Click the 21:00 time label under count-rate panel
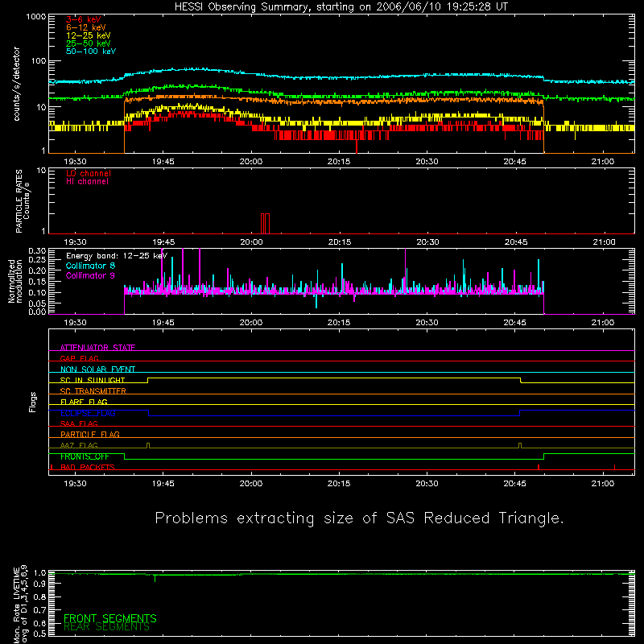The width and height of the screenshot is (644, 644). click(x=603, y=162)
